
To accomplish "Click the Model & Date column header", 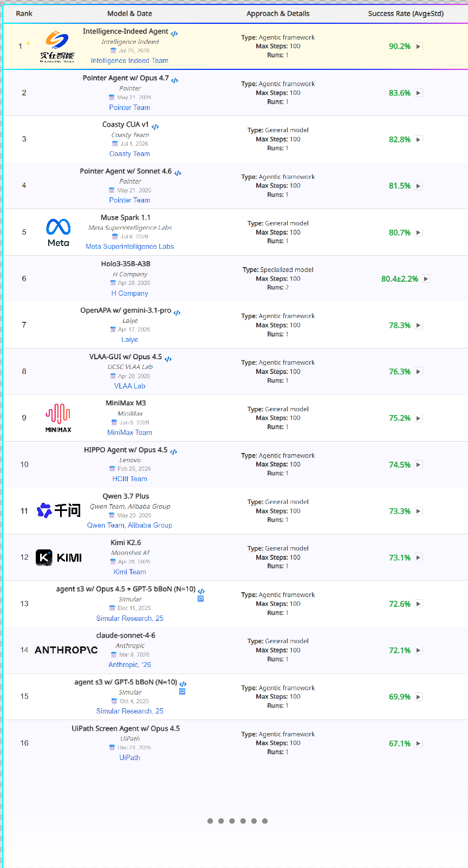I will click(x=129, y=14).
